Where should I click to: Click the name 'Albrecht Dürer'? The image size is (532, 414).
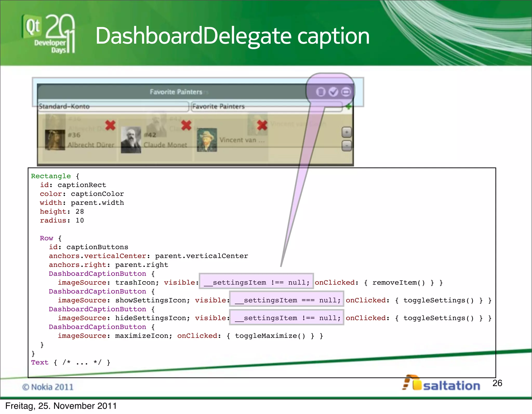(91, 145)
